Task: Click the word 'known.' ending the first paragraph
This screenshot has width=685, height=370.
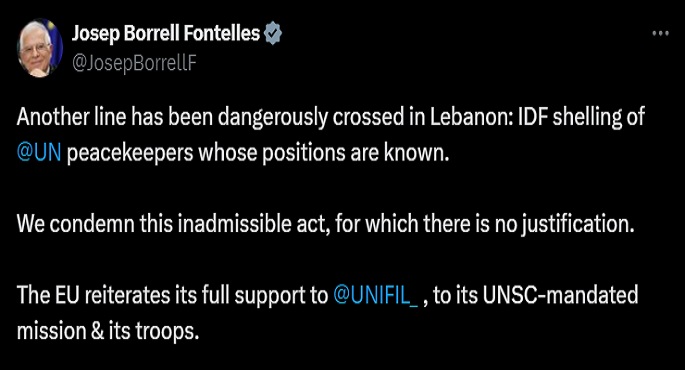Action: click(416, 153)
